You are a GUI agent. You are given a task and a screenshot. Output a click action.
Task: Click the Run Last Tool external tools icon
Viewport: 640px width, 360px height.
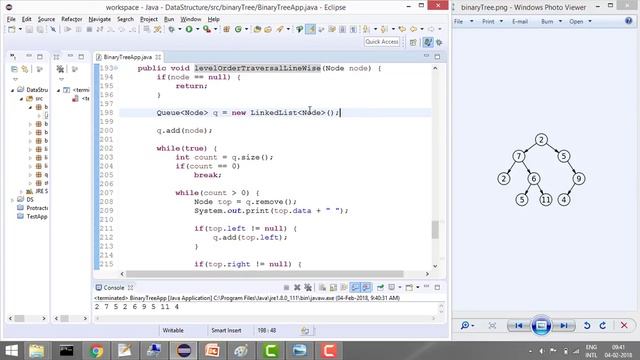(207, 29)
